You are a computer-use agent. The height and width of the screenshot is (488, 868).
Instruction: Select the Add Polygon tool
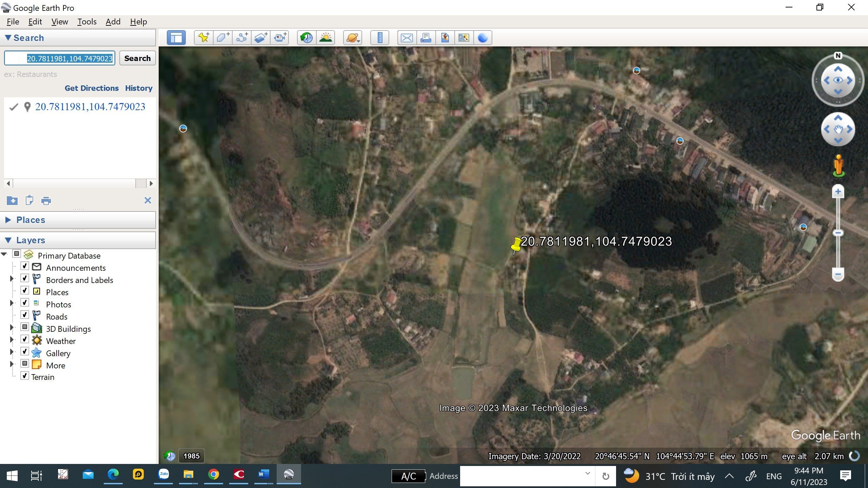[223, 38]
